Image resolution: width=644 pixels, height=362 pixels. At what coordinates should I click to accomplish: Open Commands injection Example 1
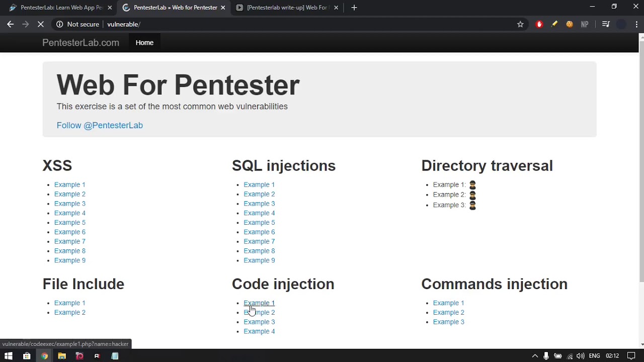[449, 303]
